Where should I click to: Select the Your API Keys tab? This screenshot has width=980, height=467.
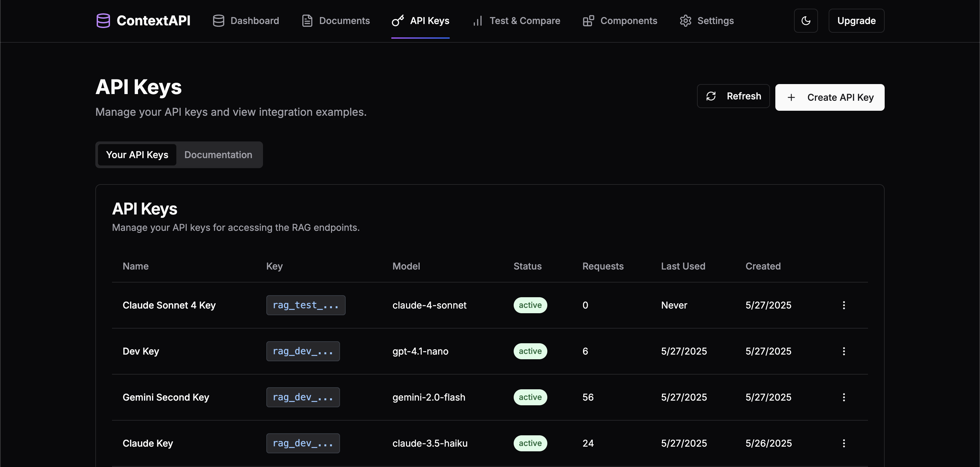tap(137, 155)
